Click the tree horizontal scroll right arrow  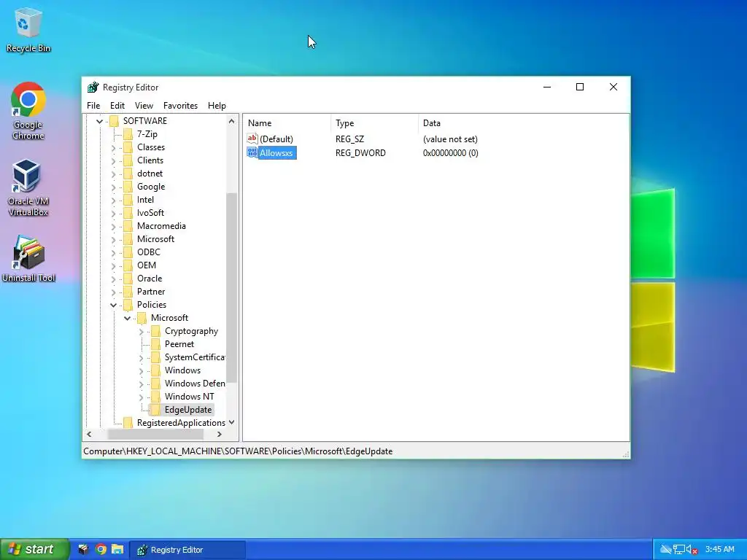coord(219,435)
